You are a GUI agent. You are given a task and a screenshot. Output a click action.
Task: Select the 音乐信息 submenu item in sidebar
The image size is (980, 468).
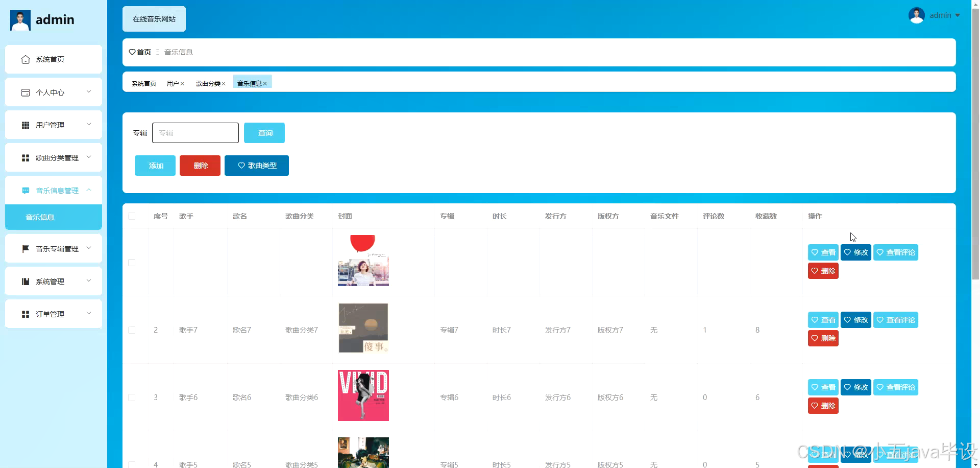click(54, 217)
